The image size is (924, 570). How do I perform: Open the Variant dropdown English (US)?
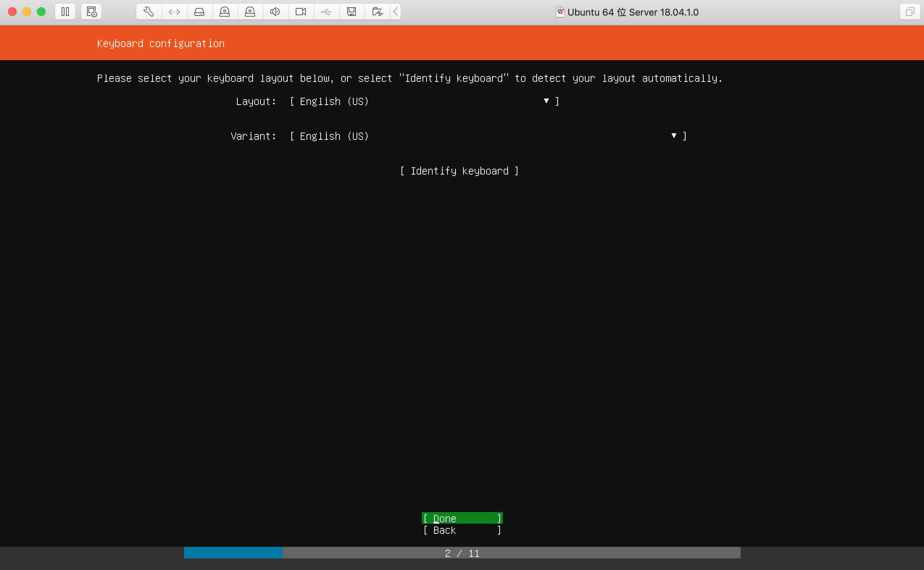click(x=488, y=136)
